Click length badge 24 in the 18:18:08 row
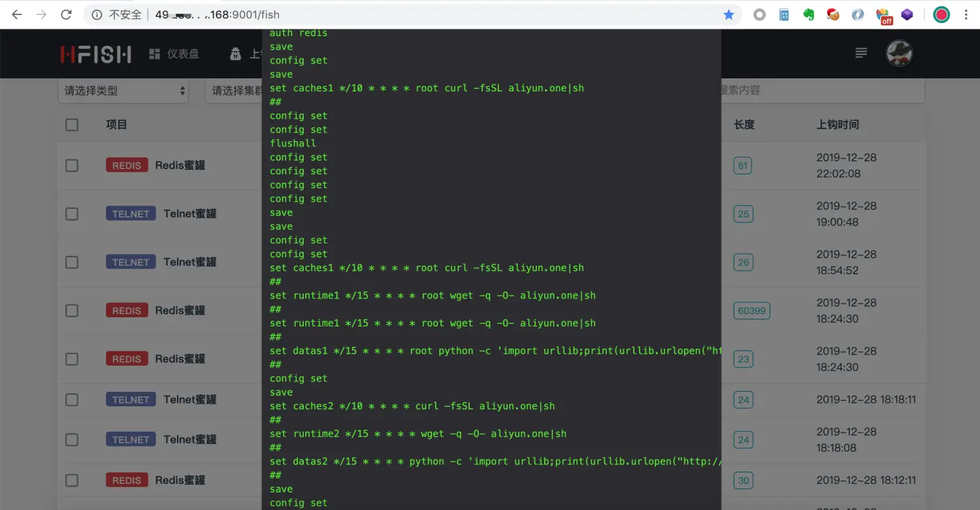The image size is (980, 510). 743,440
